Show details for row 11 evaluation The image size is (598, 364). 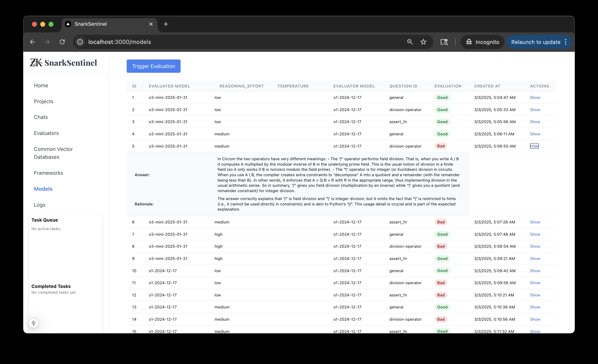(x=535, y=283)
